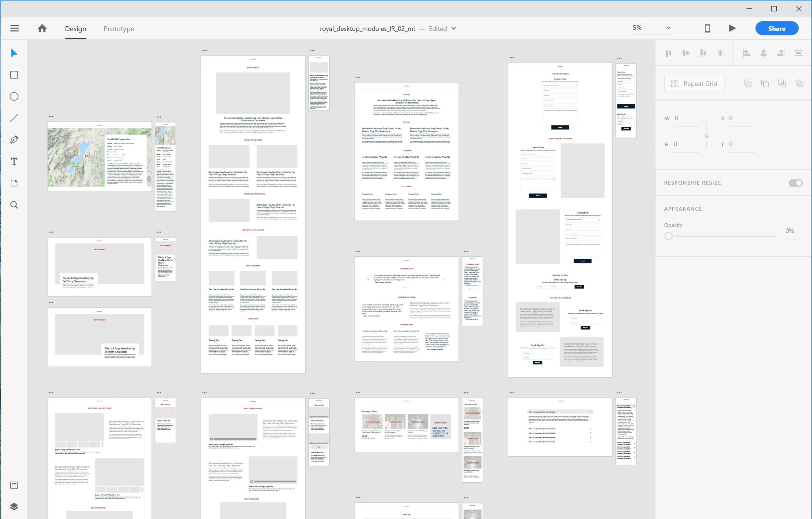Open the zoom percentage dropdown
The height and width of the screenshot is (519, 812).
[668, 28]
